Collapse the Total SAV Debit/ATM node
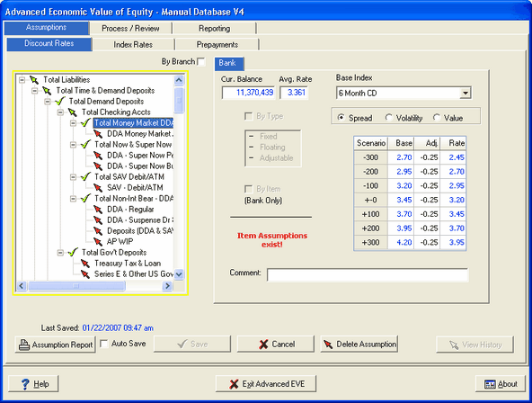Image resolution: width=532 pixels, height=403 pixels. point(73,177)
